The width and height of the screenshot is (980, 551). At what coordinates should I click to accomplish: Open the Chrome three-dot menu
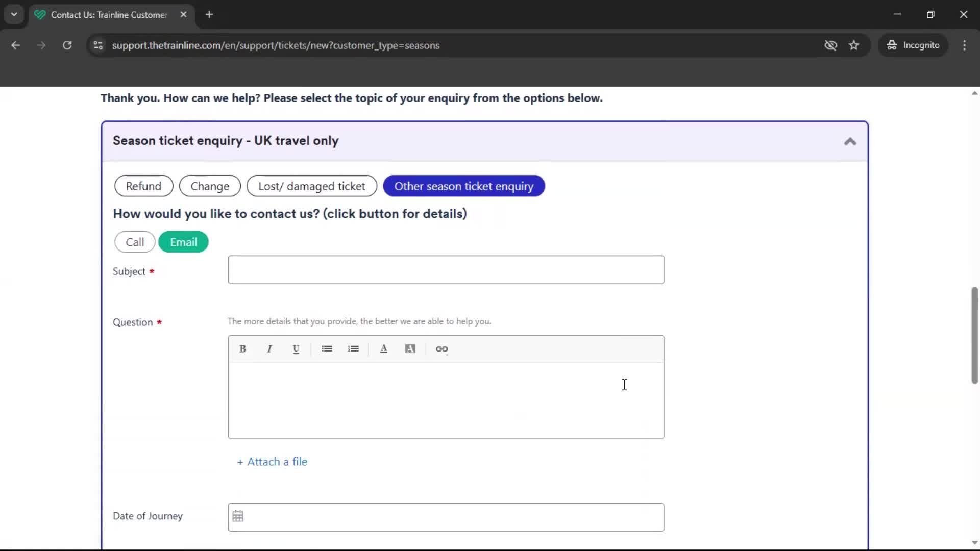click(x=964, y=45)
